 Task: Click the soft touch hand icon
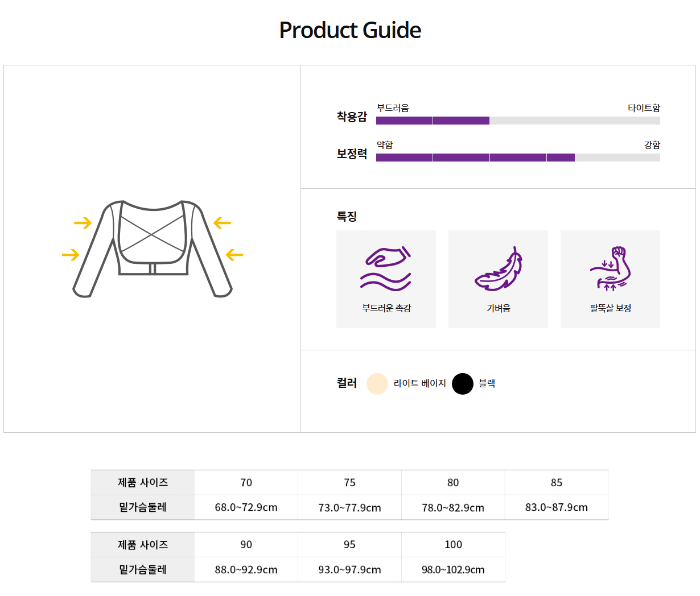pyautogui.click(x=386, y=269)
